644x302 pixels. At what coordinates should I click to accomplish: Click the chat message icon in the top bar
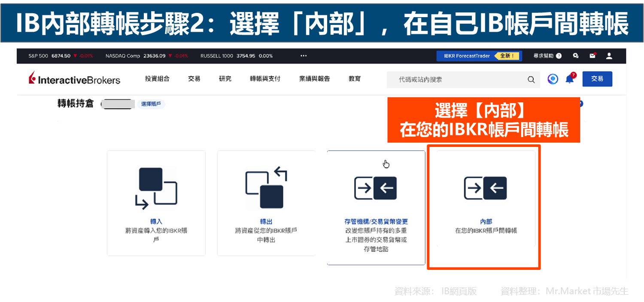point(576,56)
